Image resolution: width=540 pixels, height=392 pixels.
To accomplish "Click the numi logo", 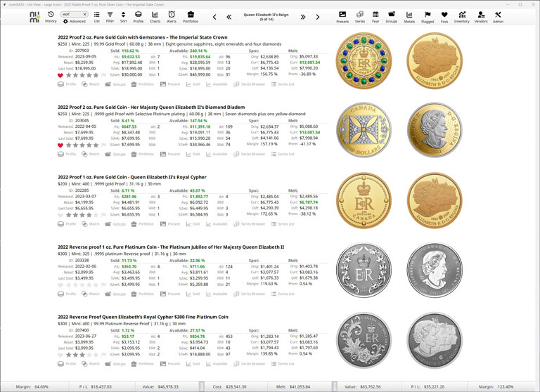I will pyautogui.click(x=34, y=17).
